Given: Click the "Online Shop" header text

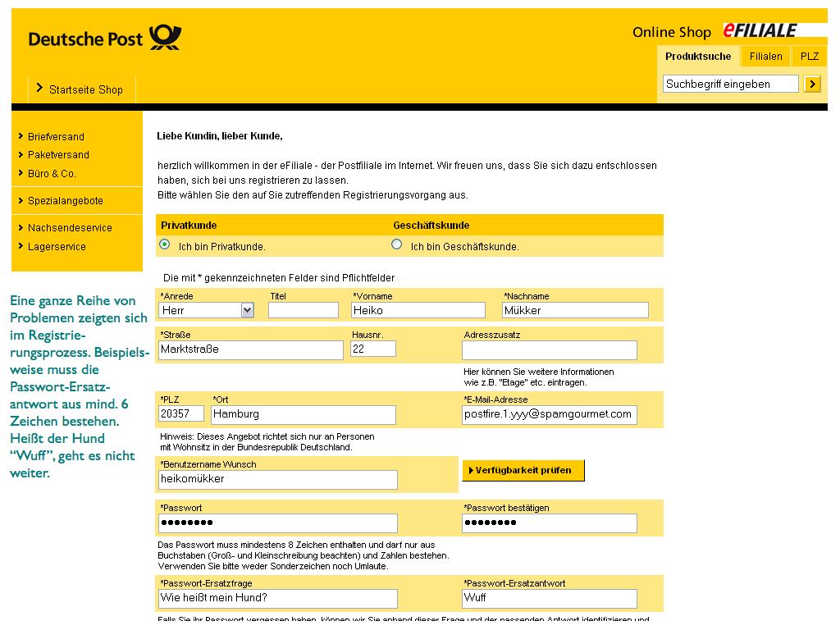Looking at the screenshot, I should coord(672,32).
